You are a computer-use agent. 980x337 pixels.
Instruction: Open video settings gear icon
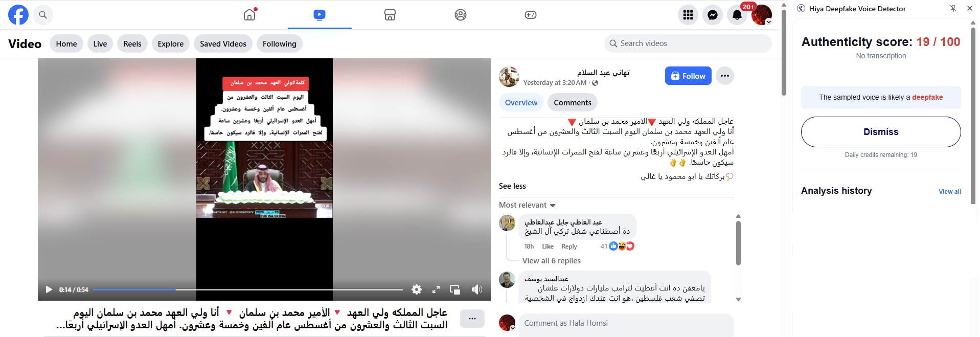point(417,289)
